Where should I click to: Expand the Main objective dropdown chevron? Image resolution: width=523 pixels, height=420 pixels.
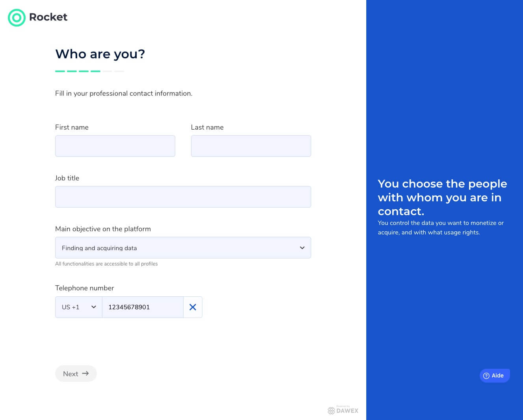coord(302,248)
